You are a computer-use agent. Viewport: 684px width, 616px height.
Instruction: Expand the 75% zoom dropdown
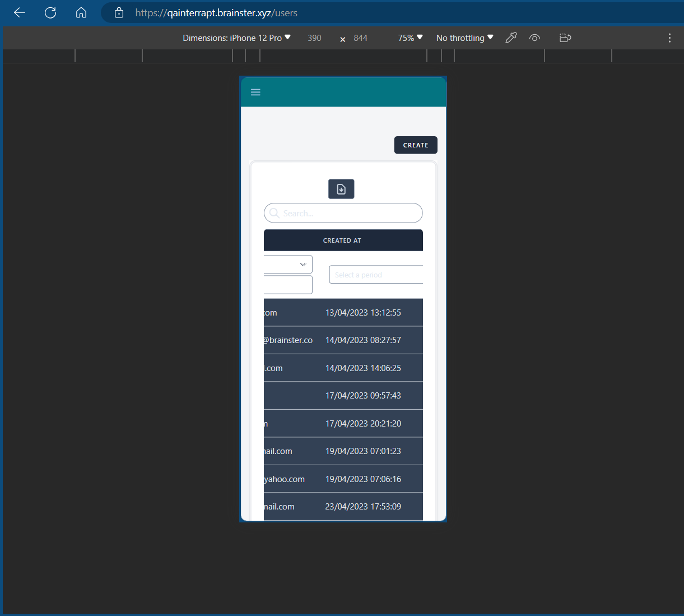pyautogui.click(x=410, y=38)
